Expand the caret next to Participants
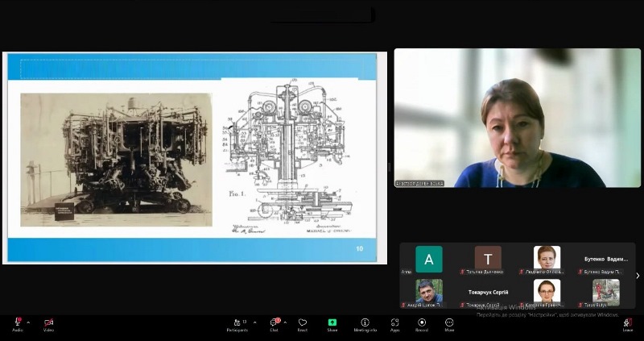Viewport: 644px width, 341px height. [255, 322]
